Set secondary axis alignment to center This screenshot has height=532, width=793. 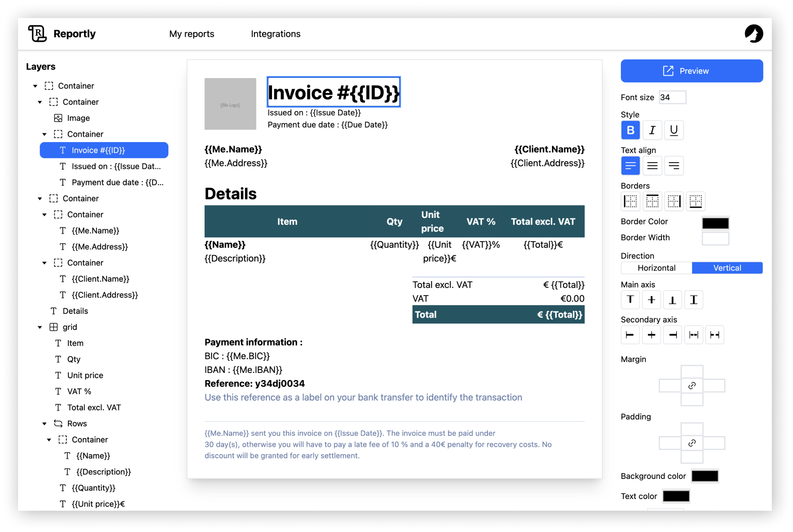[651, 335]
